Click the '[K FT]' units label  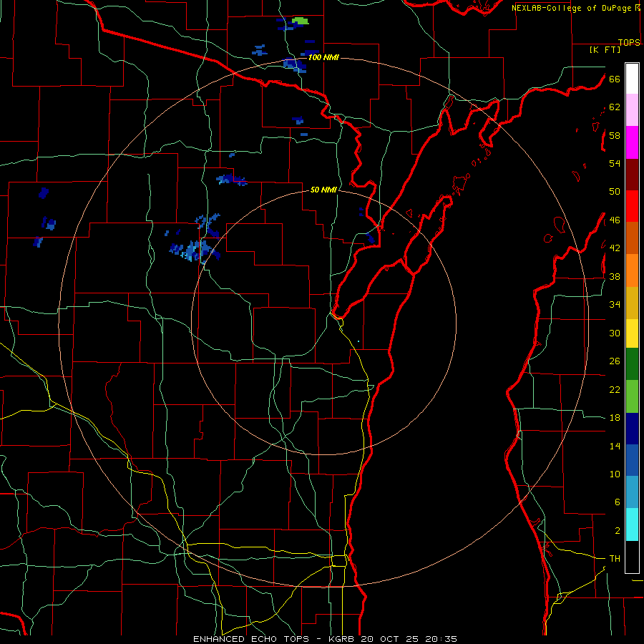605,49
